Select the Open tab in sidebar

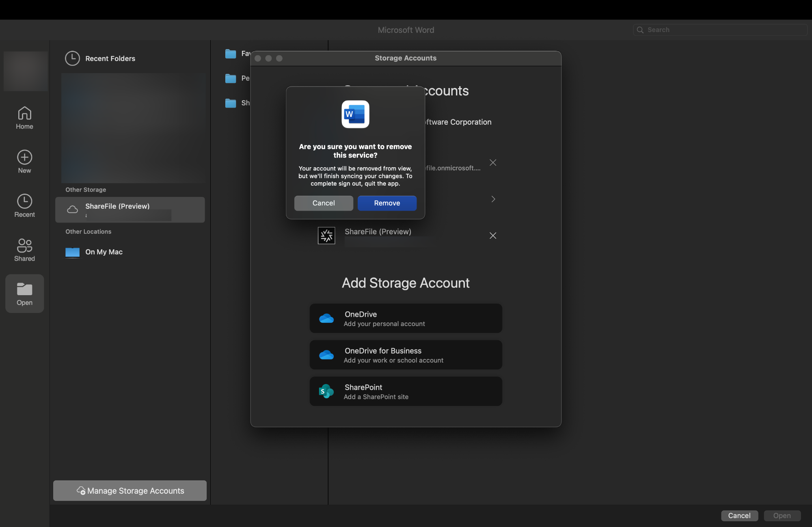coord(24,294)
